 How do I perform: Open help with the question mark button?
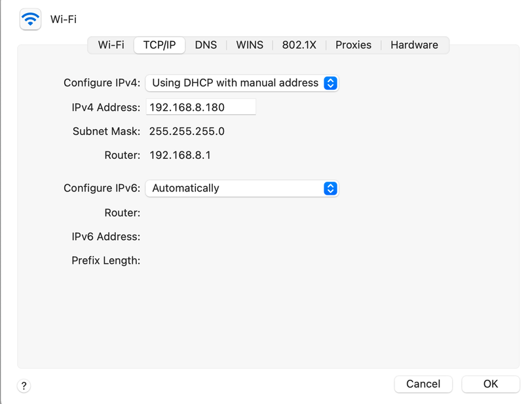[x=24, y=386]
